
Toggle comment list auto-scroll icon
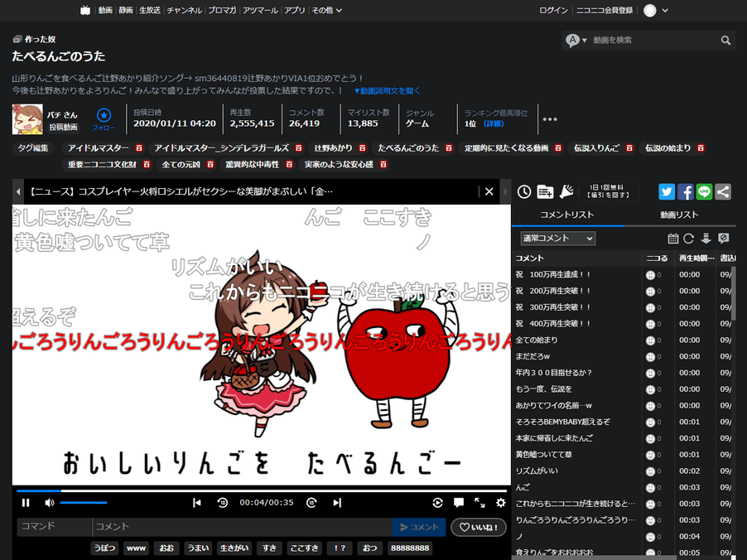click(x=706, y=239)
